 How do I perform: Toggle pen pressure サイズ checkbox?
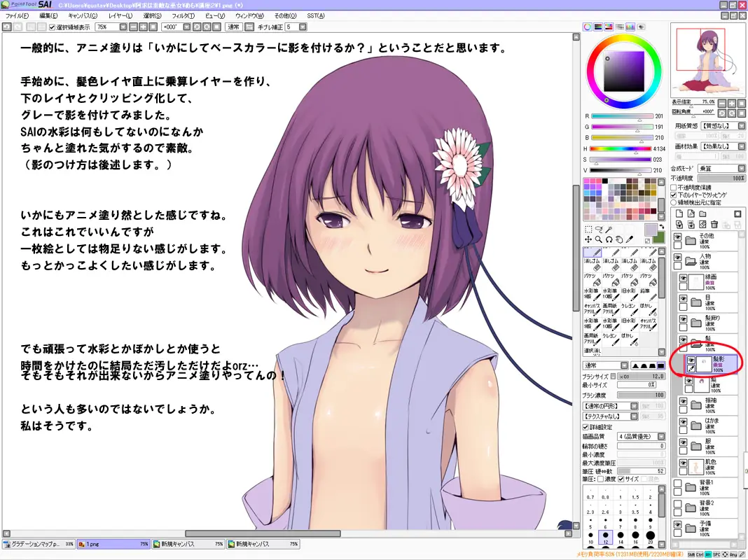click(621, 479)
